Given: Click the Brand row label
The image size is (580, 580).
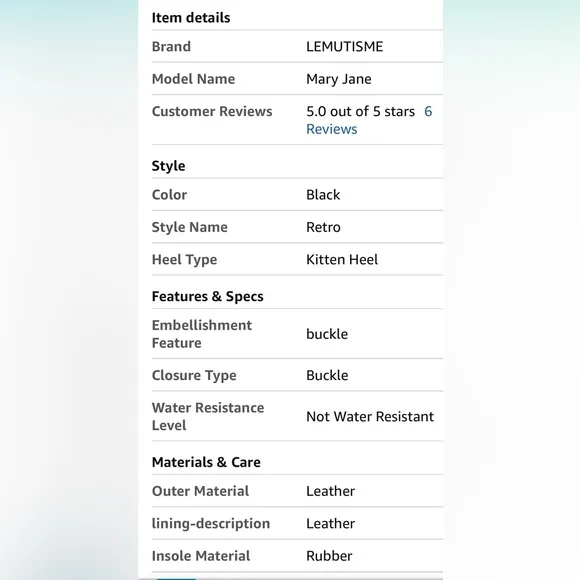Looking at the screenshot, I should tap(171, 47).
